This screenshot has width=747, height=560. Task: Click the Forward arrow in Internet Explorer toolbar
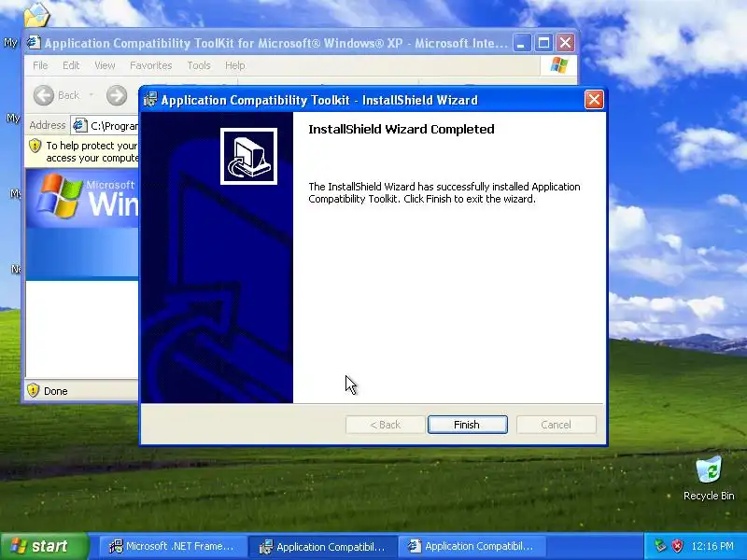pos(117,95)
